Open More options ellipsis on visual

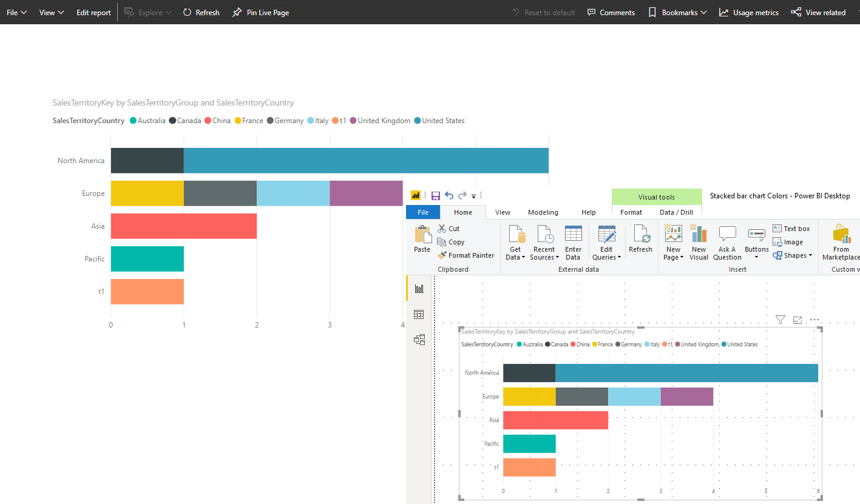click(x=814, y=320)
